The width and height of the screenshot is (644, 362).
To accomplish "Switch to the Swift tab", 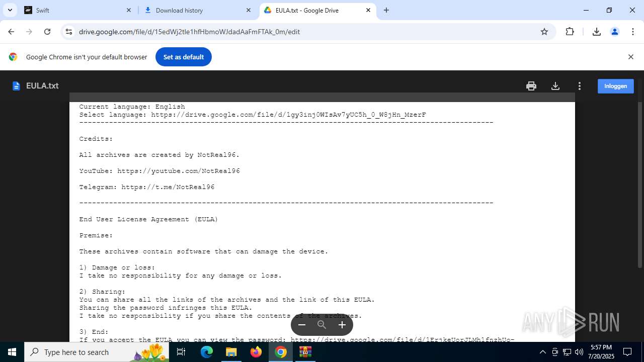I will [x=79, y=10].
